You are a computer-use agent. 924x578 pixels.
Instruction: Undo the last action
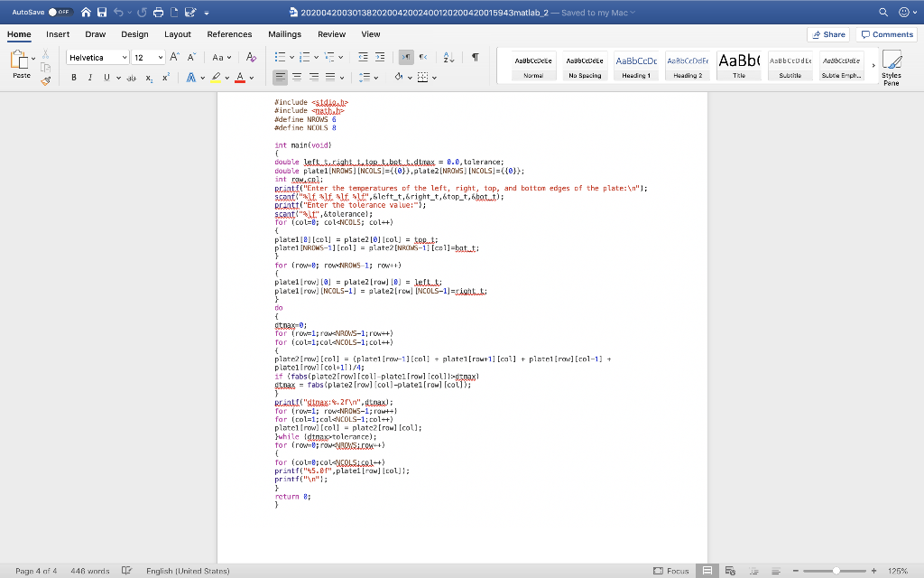118,12
